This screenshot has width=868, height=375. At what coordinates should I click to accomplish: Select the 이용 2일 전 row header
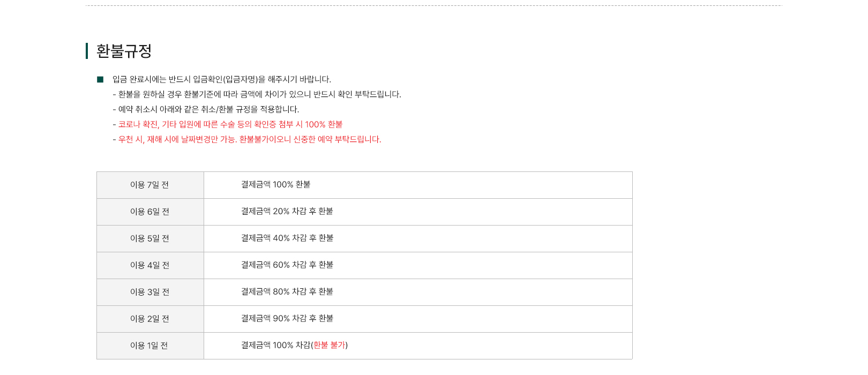[149, 319]
